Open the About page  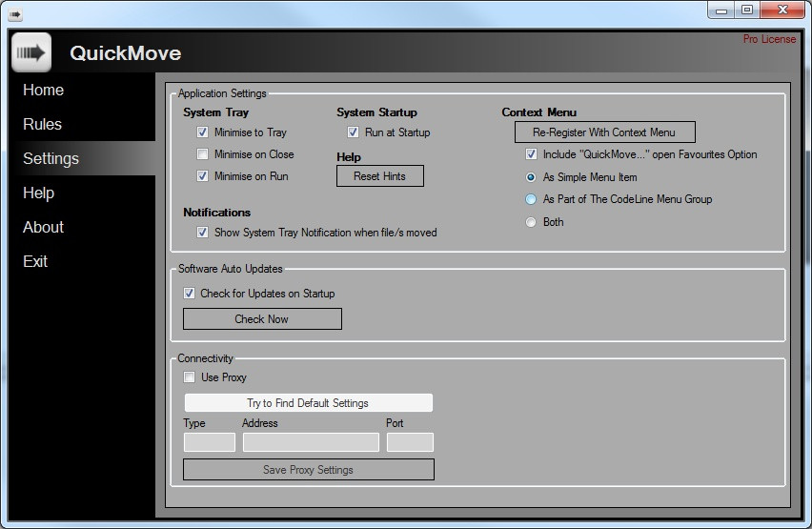coord(44,227)
